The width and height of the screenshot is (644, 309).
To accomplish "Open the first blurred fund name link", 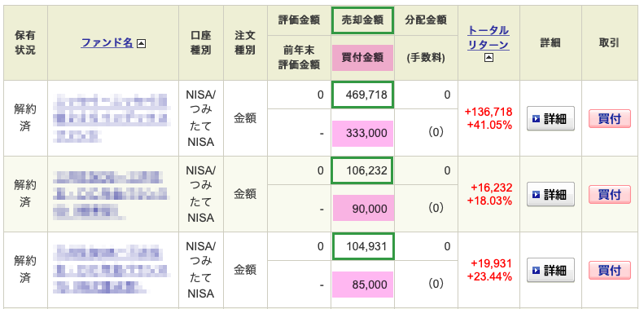I will pos(112,118).
